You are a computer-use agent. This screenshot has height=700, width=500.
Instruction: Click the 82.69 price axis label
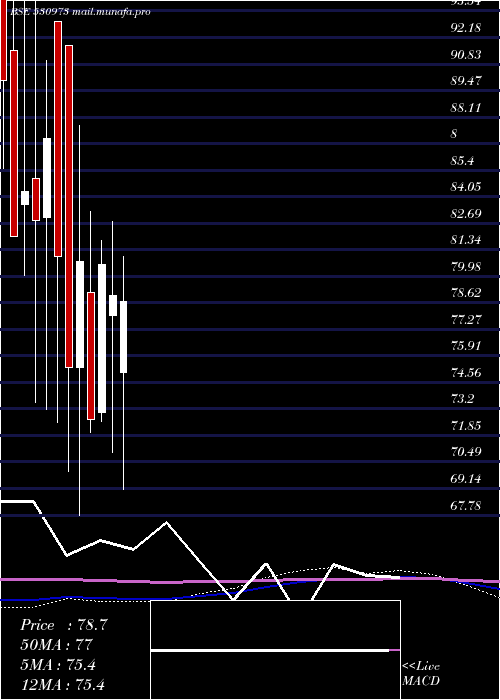[466, 214]
